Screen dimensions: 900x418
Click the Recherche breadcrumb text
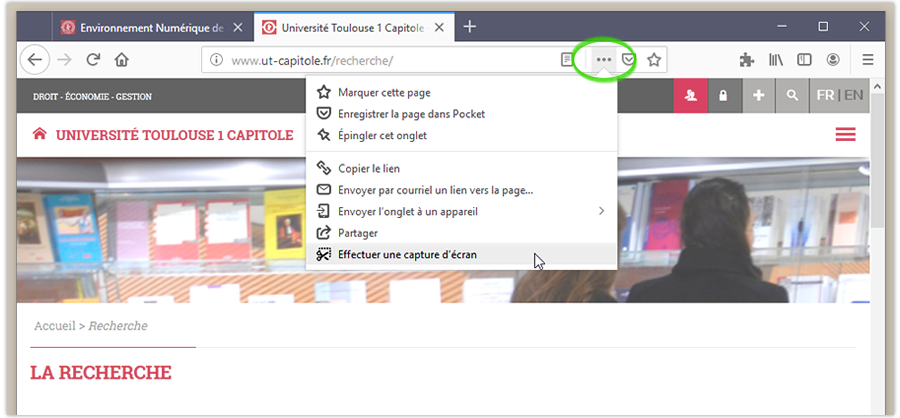(x=118, y=326)
